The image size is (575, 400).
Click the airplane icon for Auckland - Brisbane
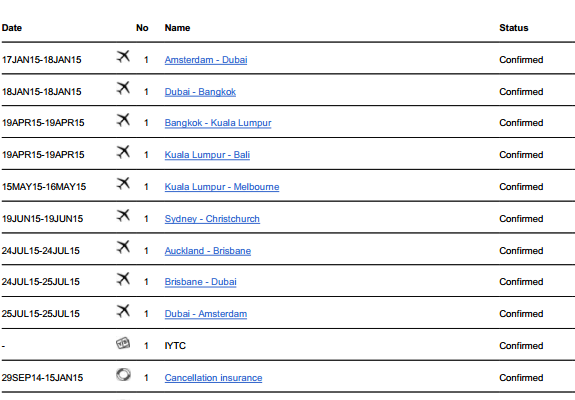coord(124,247)
